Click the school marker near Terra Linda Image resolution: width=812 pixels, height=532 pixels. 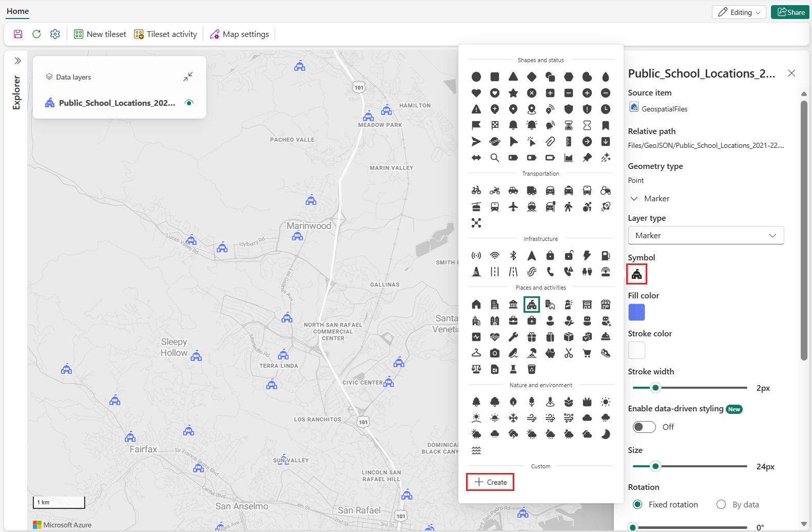(283, 354)
